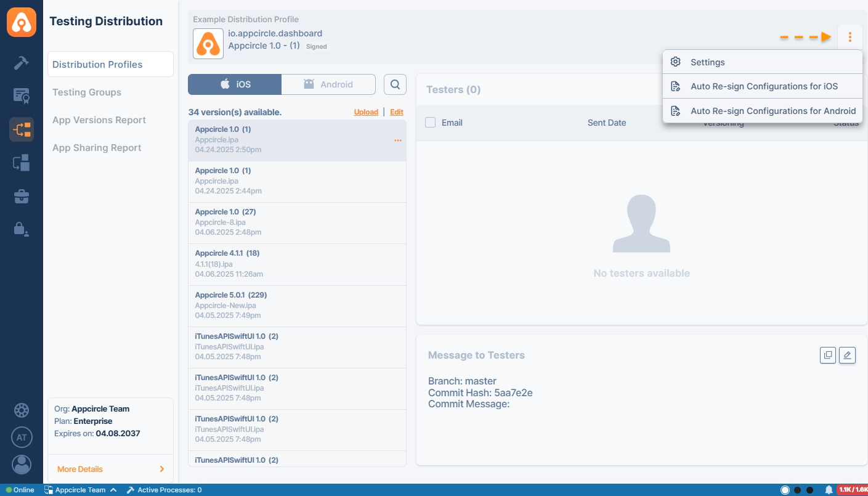Switch to the Android platform tab
868x496 pixels.
328,84
